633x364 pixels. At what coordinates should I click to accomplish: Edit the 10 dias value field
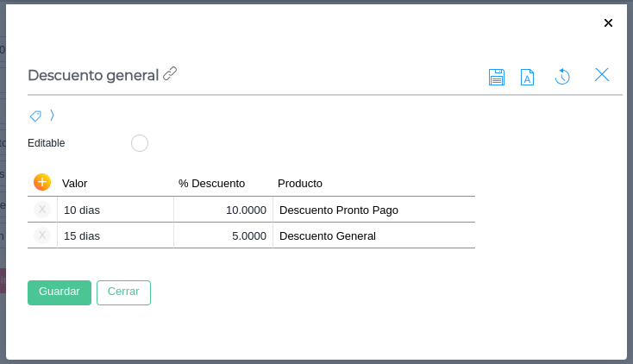(116, 210)
